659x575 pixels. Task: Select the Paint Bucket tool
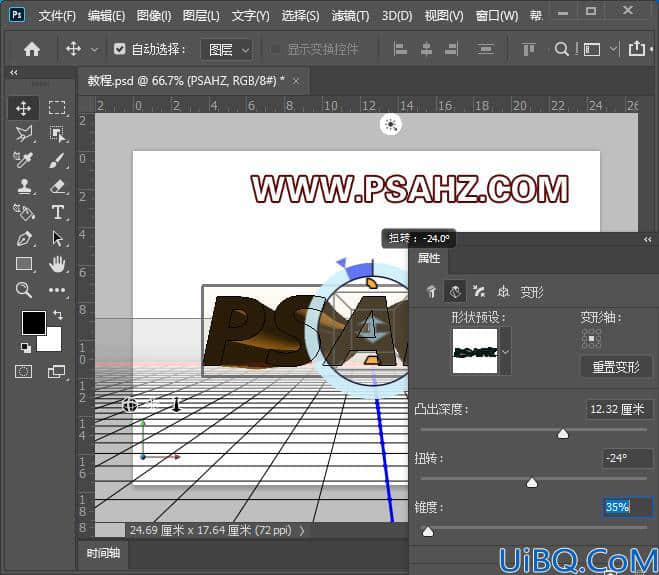(x=24, y=212)
